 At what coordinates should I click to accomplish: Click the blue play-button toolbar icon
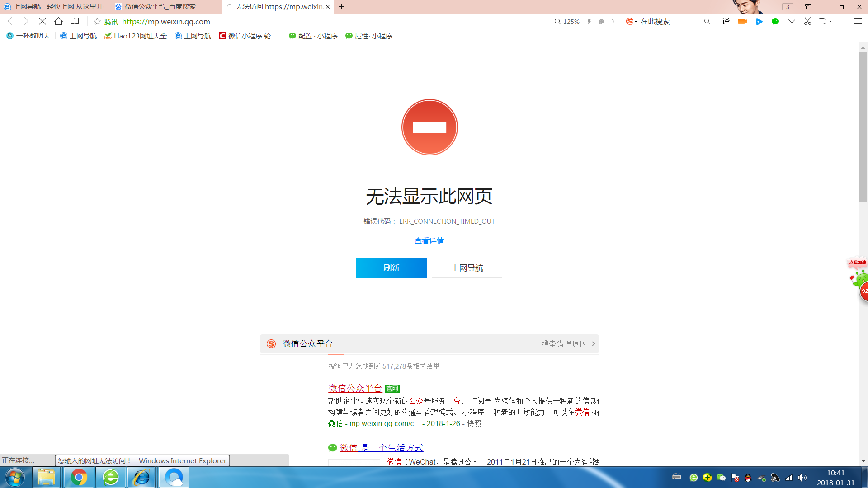[759, 21]
